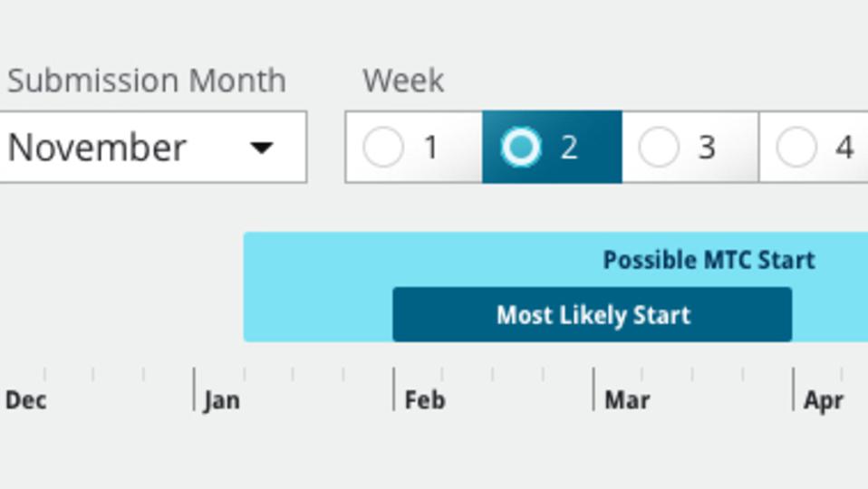The width and height of the screenshot is (868, 489).
Task: Click the Dec label on the timeline
Action: click(x=25, y=400)
